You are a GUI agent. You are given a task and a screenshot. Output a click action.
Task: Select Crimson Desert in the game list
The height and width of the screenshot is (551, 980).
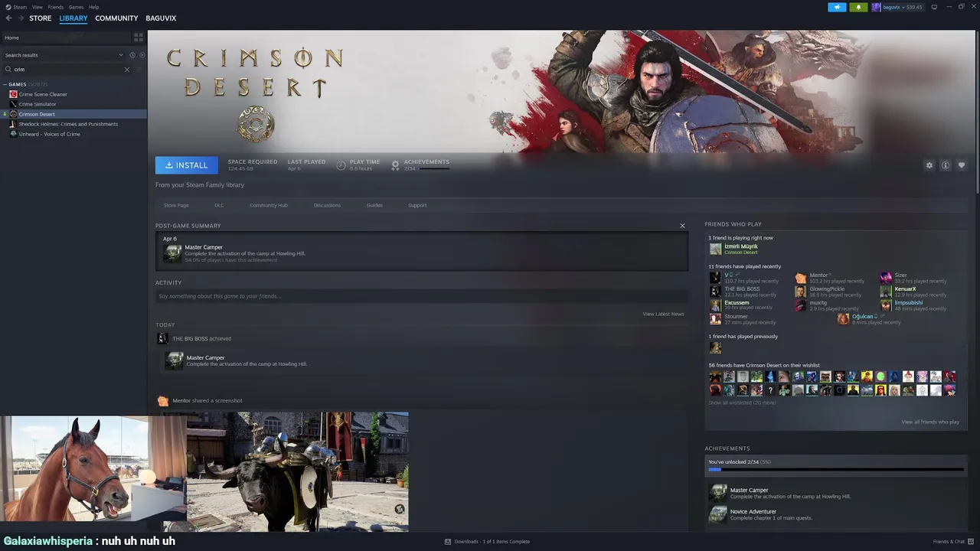73,114
